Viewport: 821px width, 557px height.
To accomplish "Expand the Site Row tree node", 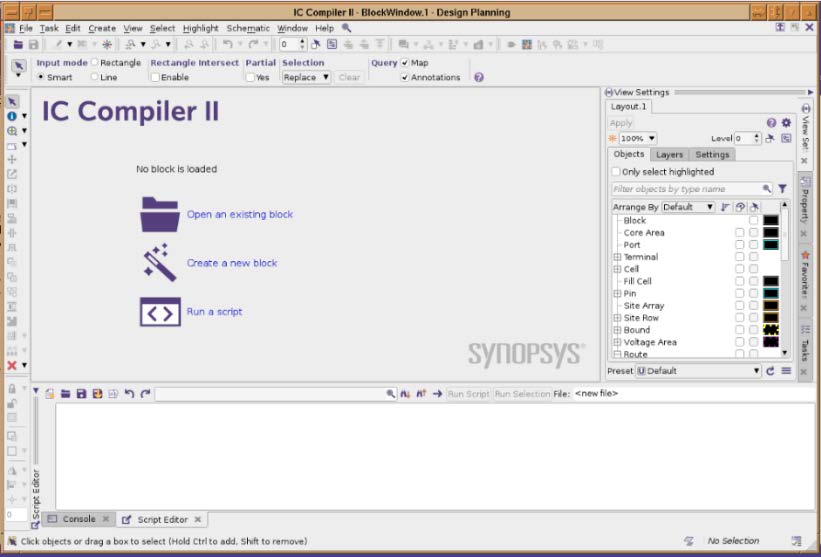I will pos(617,318).
